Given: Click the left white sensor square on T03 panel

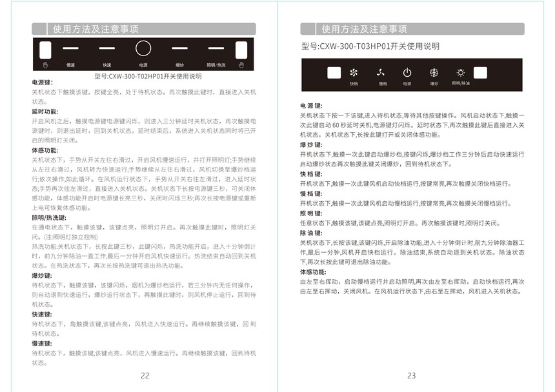Looking at the screenshot, I should coord(334,72).
